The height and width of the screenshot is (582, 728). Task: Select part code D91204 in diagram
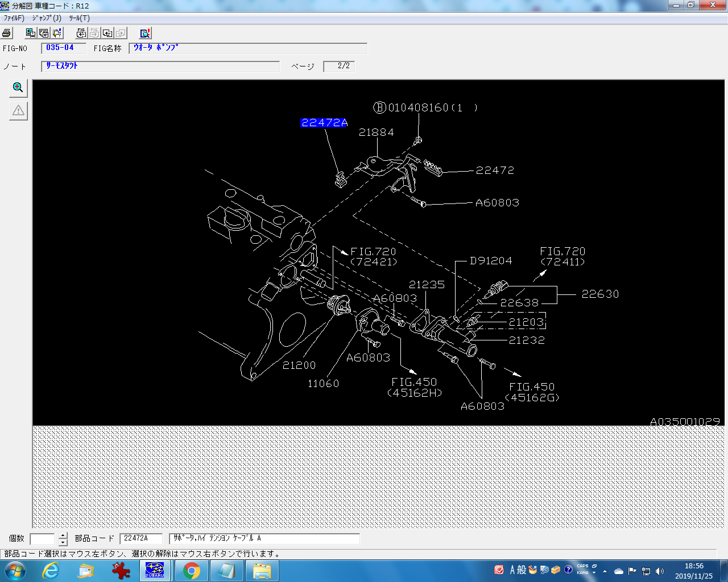(x=491, y=260)
